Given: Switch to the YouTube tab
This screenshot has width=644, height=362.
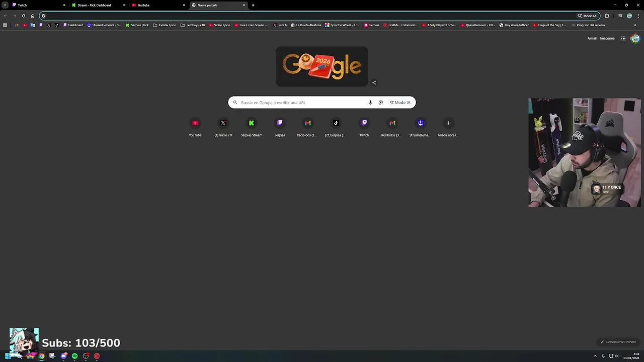Looking at the screenshot, I should click(158, 5).
